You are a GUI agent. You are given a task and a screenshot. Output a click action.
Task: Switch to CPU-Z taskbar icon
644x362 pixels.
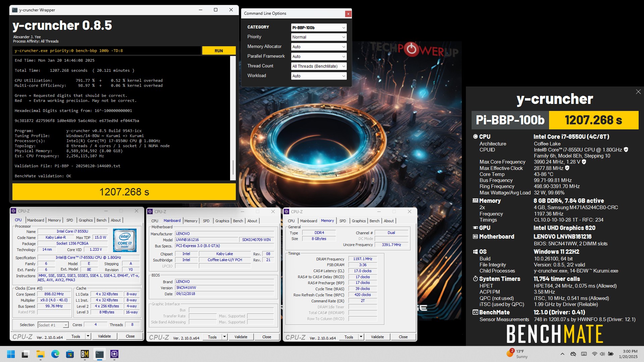[x=114, y=354]
